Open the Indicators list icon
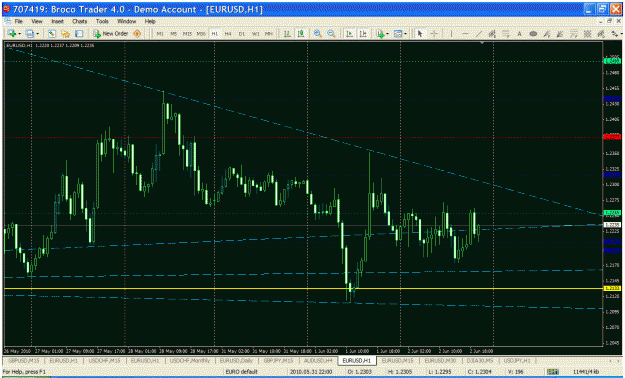The width and height of the screenshot is (625, 378). click(381, 34)
